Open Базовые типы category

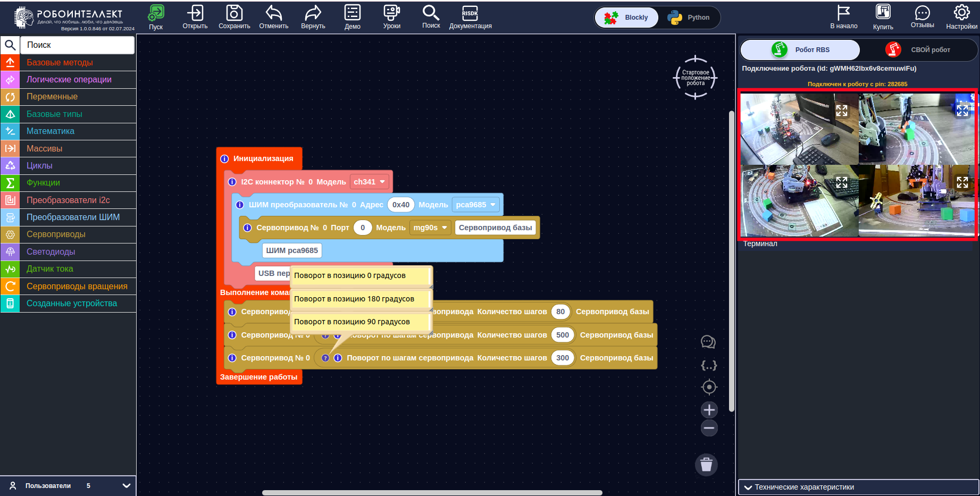(x=68, y=114)
